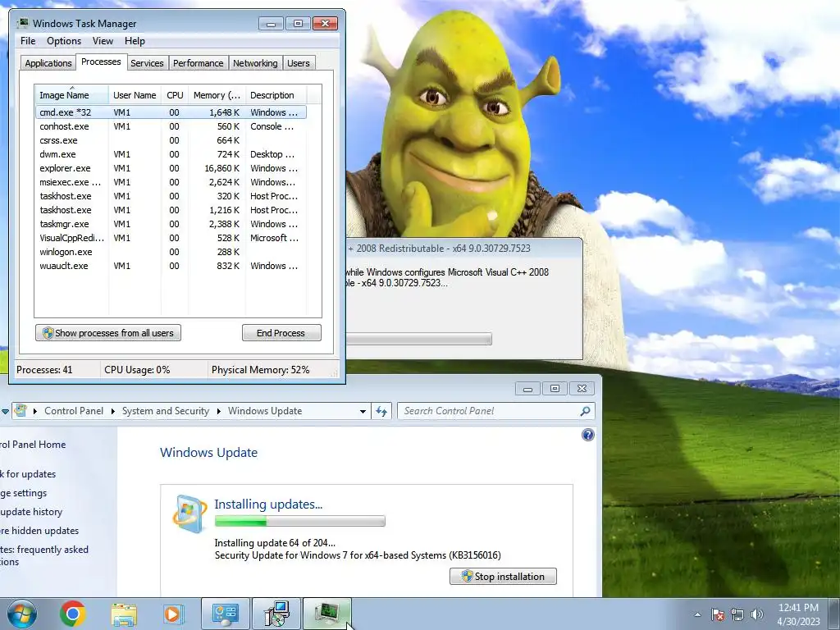Sort processes by CPU column
Viewport: 840px width, 630px height.
coord(175,95)
